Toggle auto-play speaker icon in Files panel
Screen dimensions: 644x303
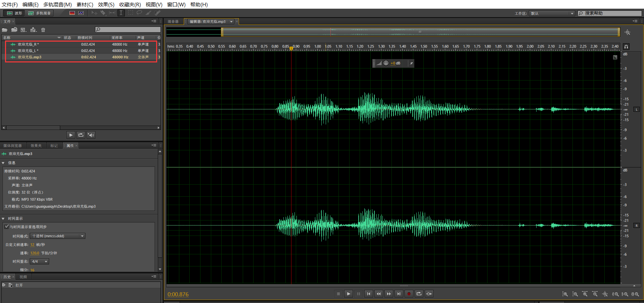pyautogui.click(x=91, y=135)
